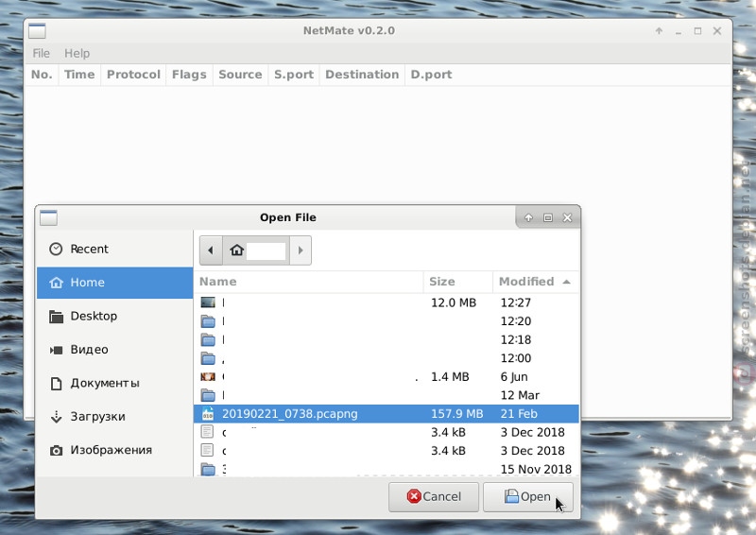Sort files by Size column
Image resolution: width=756 pixels, height=535 pixels.
(458, 282)
